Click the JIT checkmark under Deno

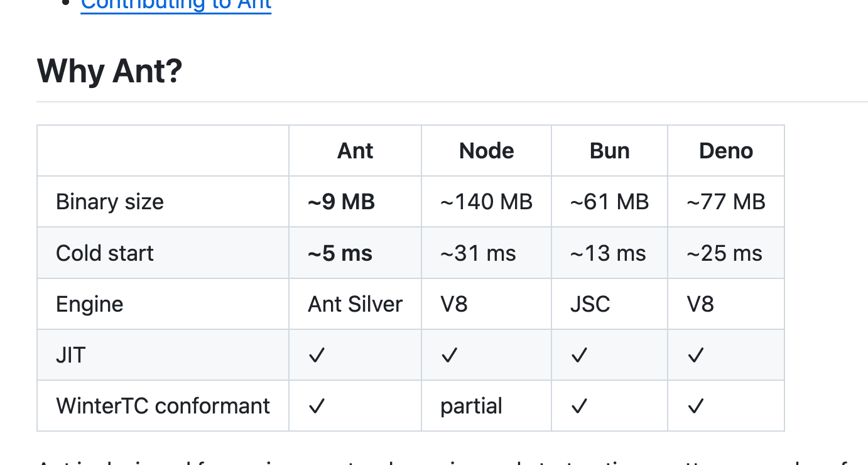[695, 356]
